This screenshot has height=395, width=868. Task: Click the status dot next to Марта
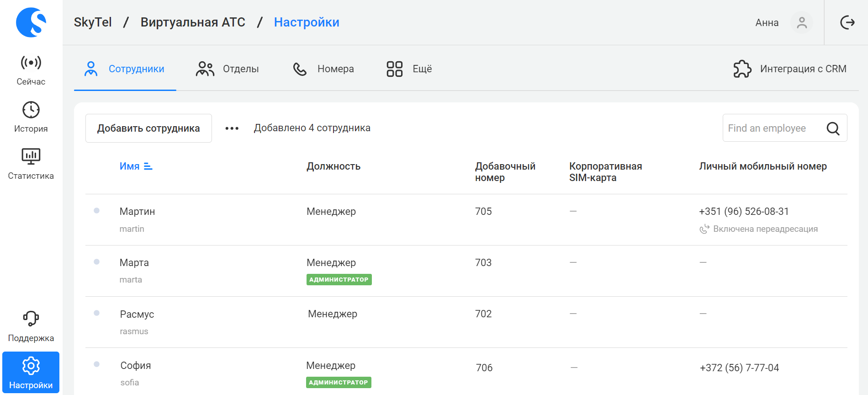pyautogui.click(x=96, y=262)
